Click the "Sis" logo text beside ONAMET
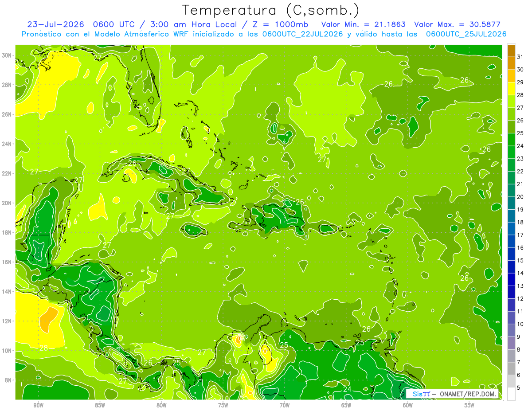532x411 pixels. point(417,394)
